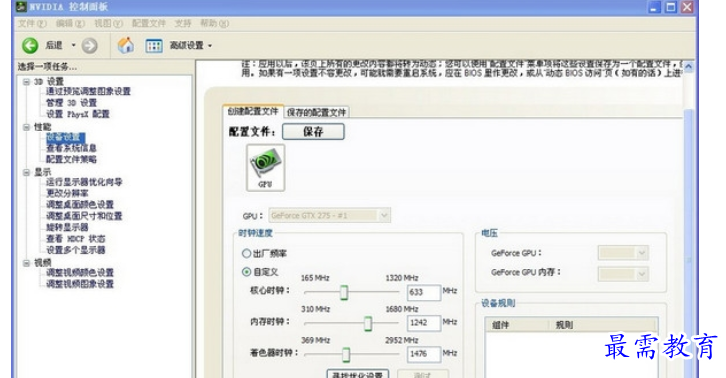
Task: Select 查看系统信息 in the tree
Action: point(71,148)
